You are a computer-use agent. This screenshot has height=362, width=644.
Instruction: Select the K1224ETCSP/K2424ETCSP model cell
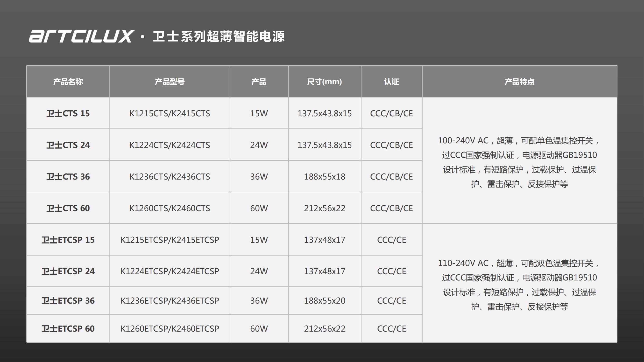pyautogui.click(x=170, y=271)
